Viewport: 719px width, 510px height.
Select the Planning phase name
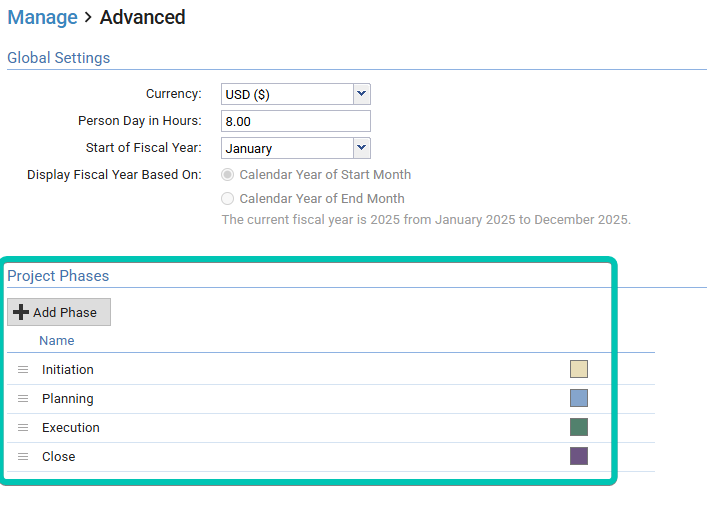click(68, 399)
